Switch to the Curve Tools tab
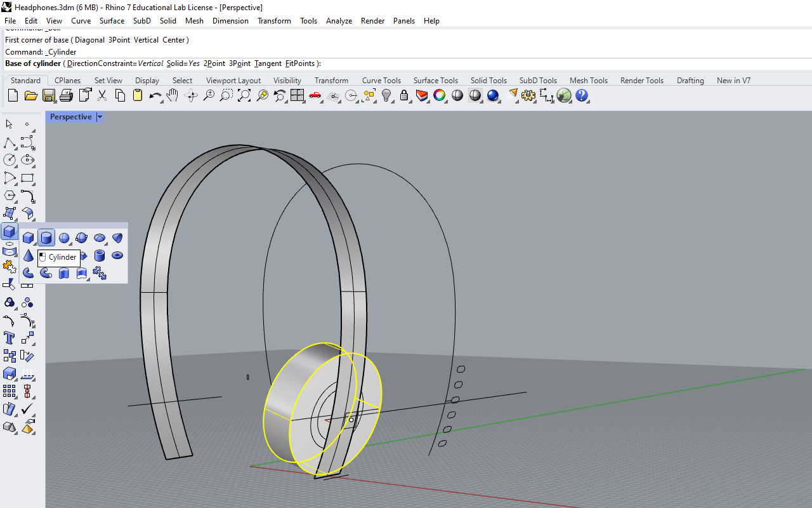The height and width of the screenshot is (508, 812). pyautogui.click(x=382, y=81)
